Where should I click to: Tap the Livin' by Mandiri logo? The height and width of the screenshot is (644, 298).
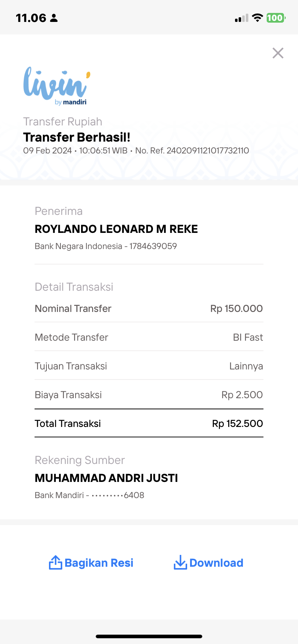tap(57, 86)
